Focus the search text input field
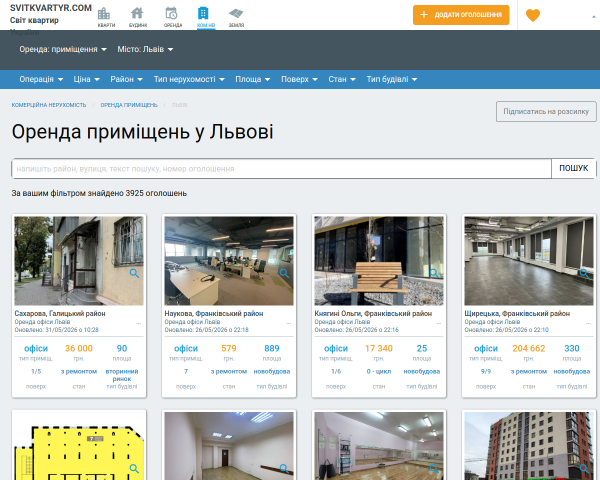The height and width of the screenshot is (480, 600). pos(282,168)
